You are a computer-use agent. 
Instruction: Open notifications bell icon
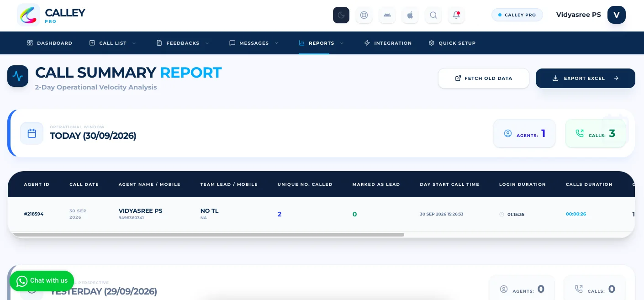point(456,15)
